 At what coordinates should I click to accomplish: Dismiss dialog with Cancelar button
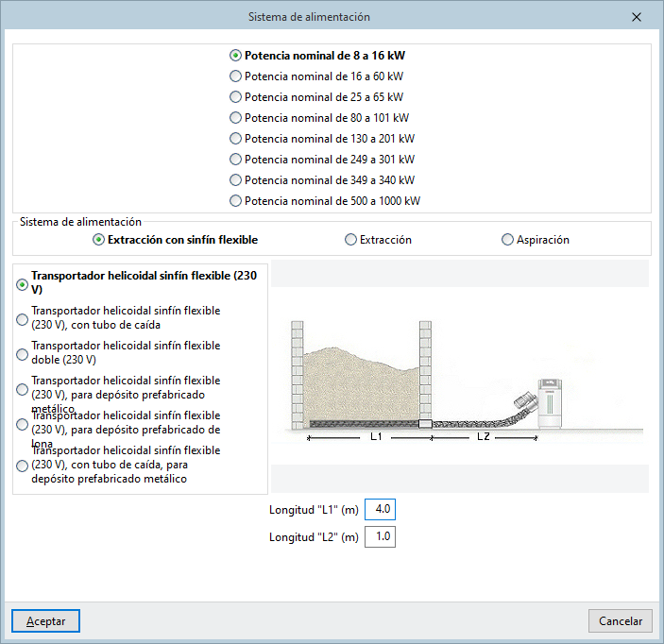coord(620,621)
